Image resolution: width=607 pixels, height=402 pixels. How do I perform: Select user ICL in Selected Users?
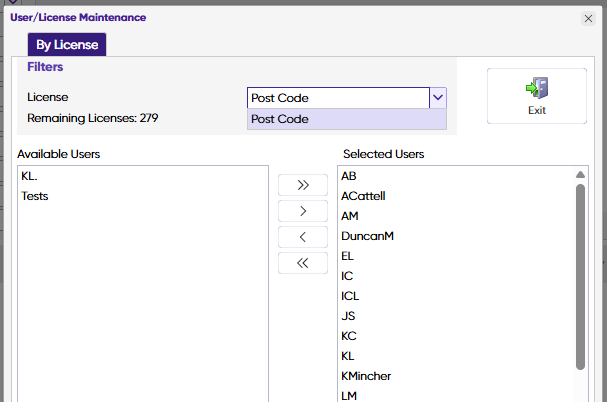click(350, 296)
